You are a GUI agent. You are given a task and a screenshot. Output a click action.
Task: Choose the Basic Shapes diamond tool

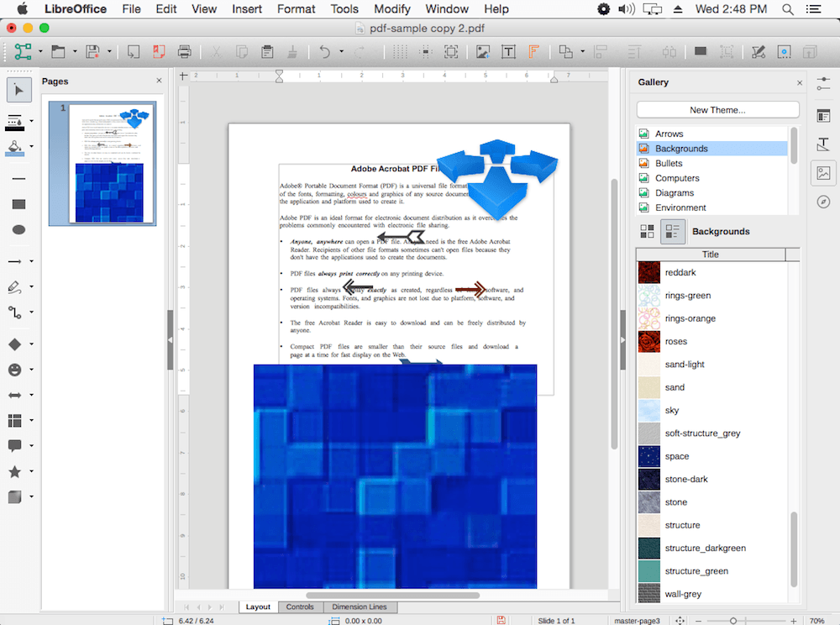[x=14, y=344]
